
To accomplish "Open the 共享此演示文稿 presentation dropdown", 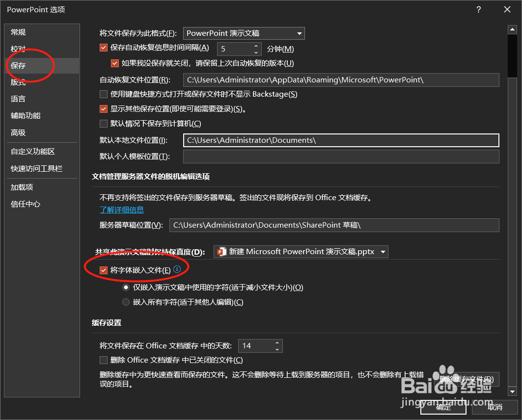I will [301, 252].
